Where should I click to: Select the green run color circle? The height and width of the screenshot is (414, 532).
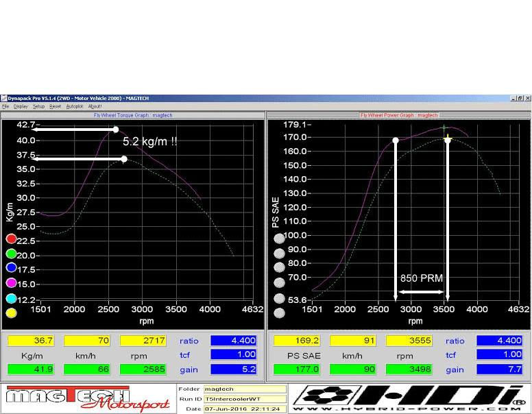pos(11,254)
